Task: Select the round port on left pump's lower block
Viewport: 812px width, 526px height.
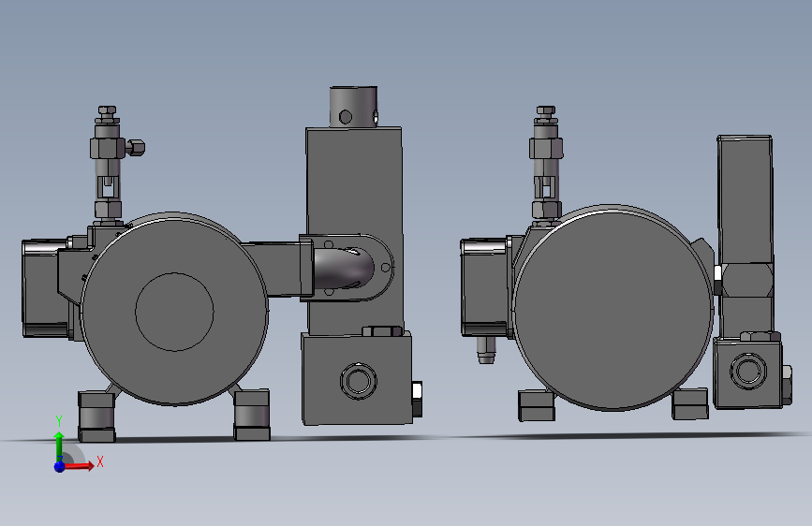Action: point(359,381)
